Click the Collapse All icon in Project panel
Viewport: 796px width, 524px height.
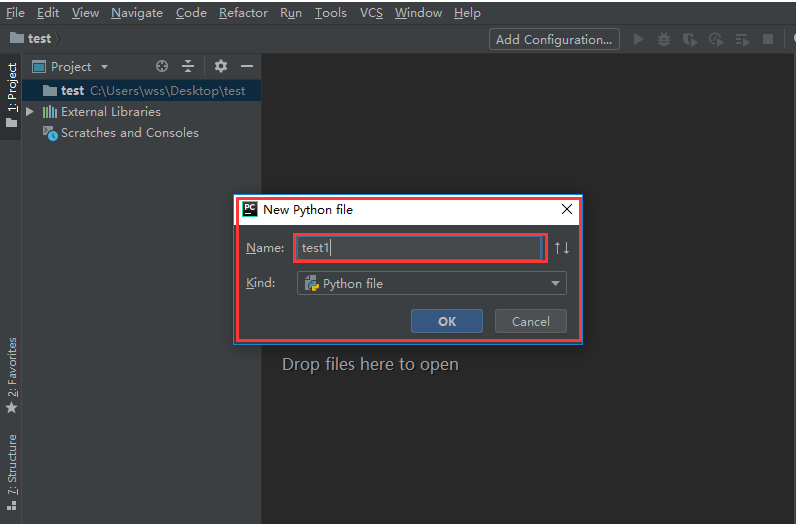(188, 66)
